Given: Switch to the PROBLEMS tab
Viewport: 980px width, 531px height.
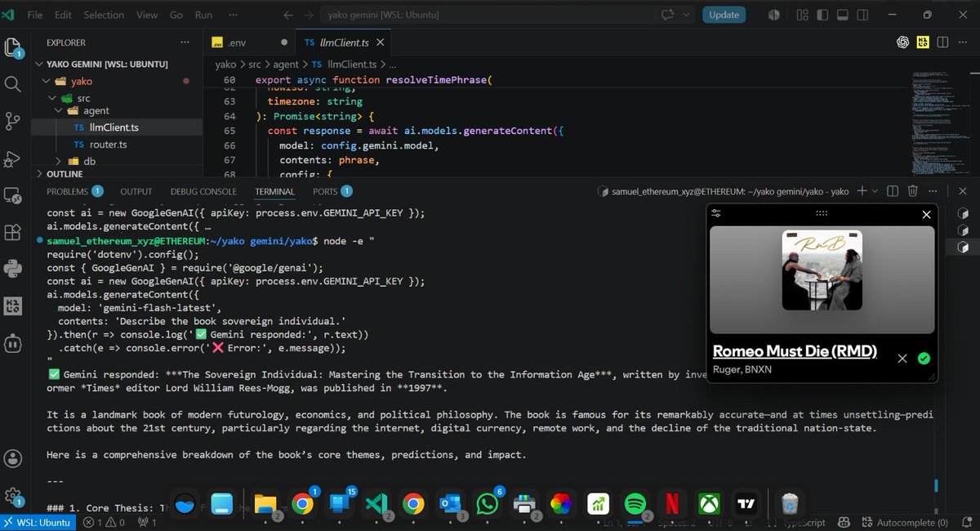Looking at the screenshot, I should (x=67, y=191).
